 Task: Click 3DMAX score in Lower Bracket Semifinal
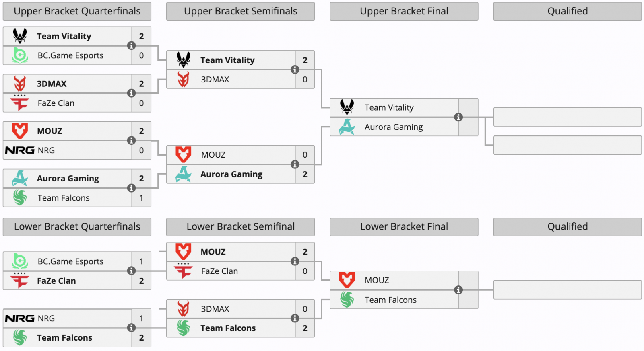(305, 309)
